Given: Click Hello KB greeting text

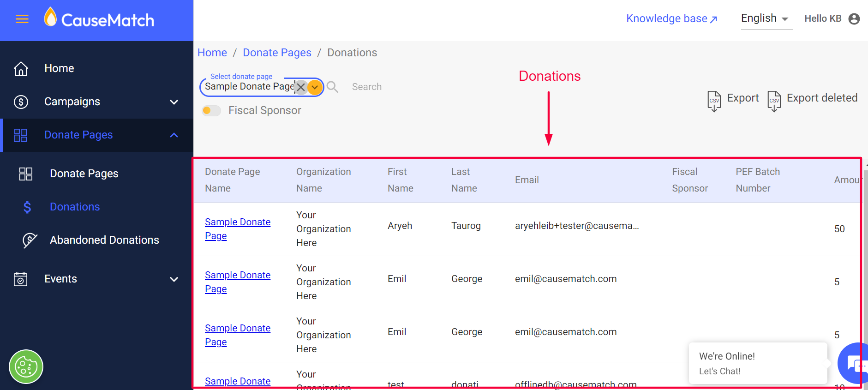Looking at the screenshot, I should pos(823,18).
